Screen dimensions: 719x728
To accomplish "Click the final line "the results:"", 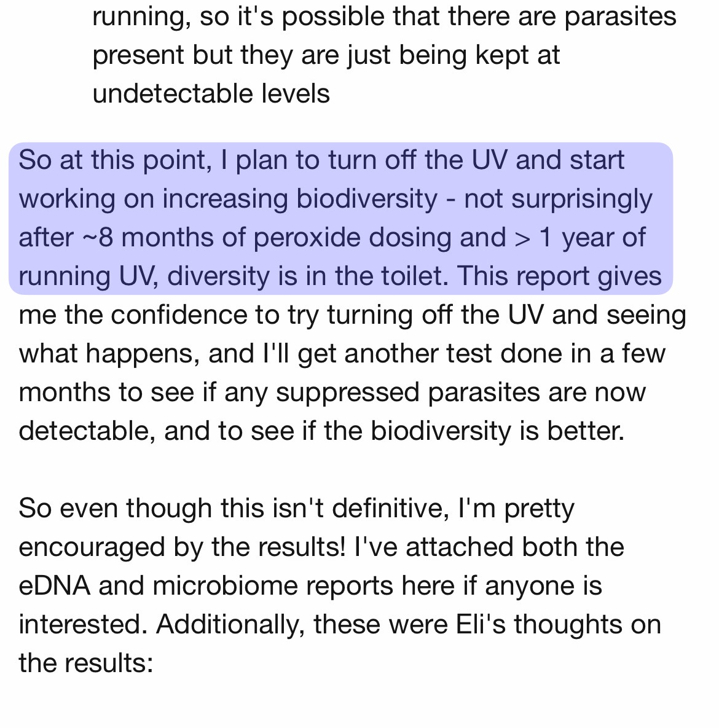I will tap(86, 662).
